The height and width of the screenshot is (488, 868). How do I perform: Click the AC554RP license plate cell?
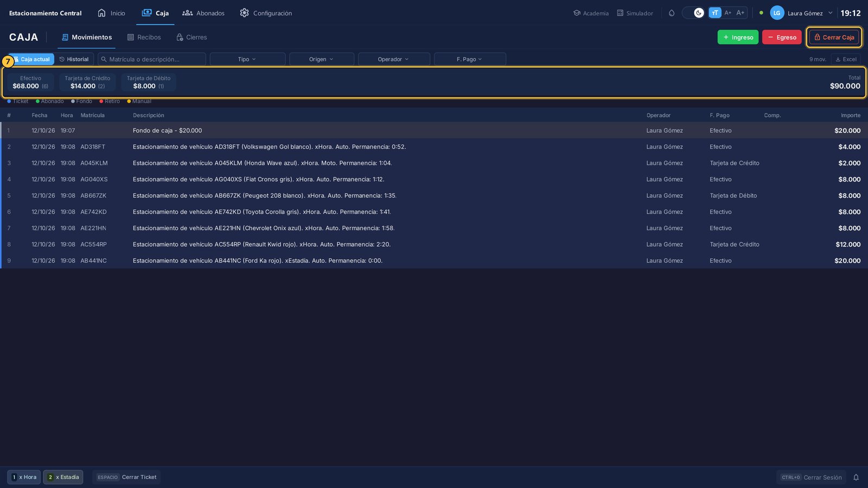pyautogui.click(x=94, y=245)
